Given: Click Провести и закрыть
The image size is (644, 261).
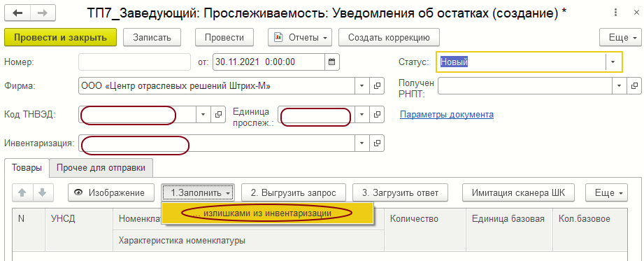Looking at the screenshot, I should 60,37.
